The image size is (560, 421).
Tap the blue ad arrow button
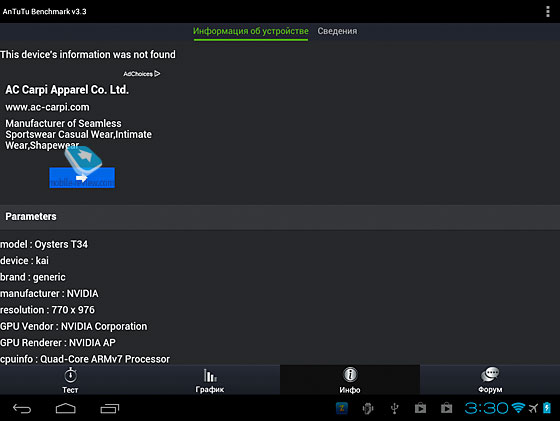(82, 177)
